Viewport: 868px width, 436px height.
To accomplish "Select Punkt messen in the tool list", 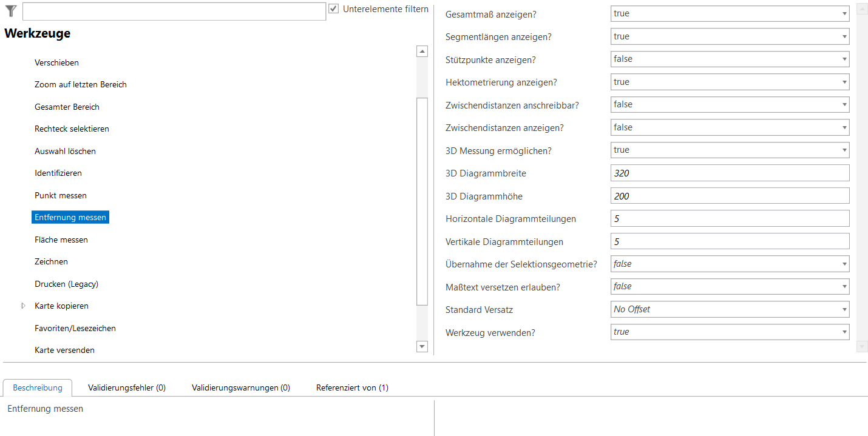I will 61,195.
